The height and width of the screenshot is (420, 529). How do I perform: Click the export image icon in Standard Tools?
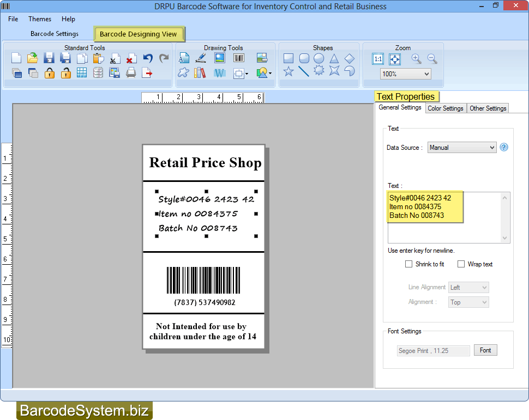pos(115,72)
